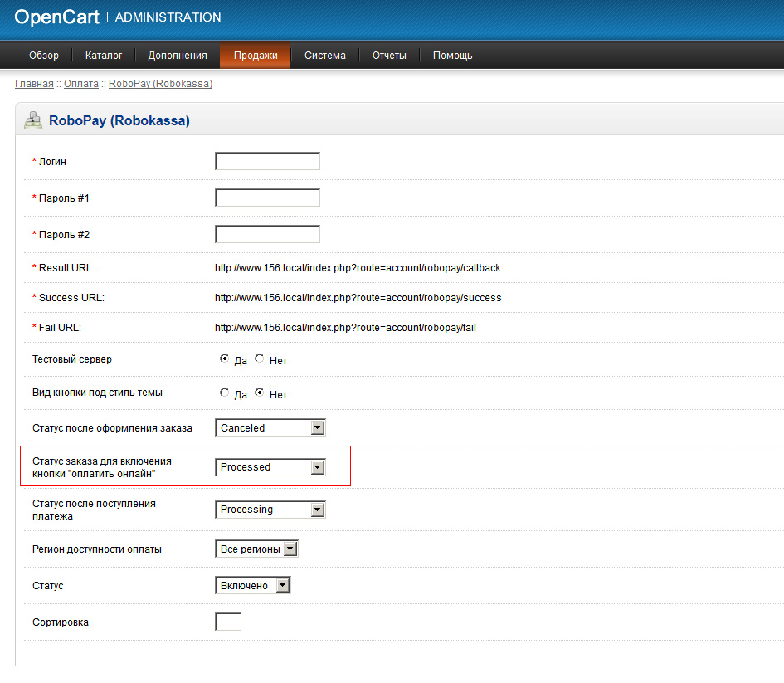This screenshot has height=683, width=784.
Task: Select Да for Вид кнопки под стиль темы
Action: [225, 393]
